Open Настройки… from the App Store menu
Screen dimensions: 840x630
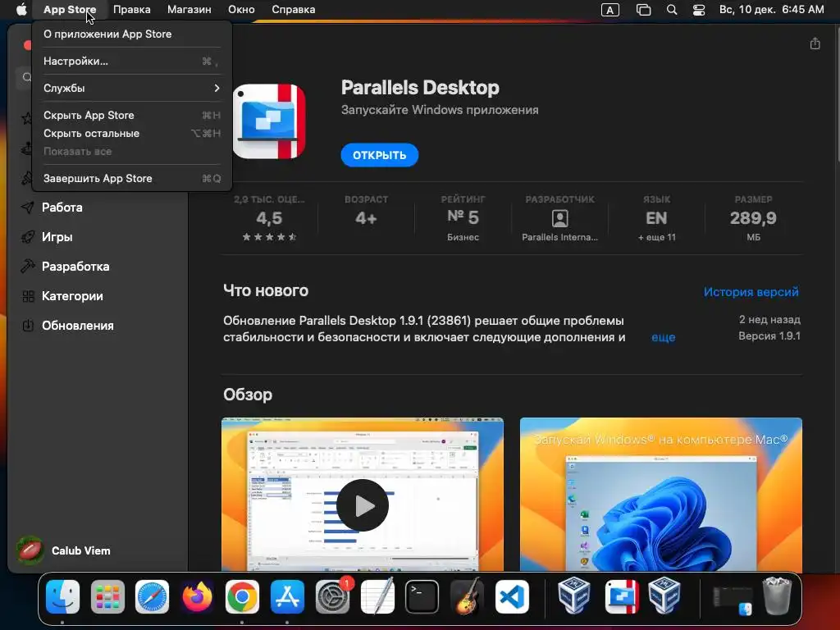click(132, 61)
